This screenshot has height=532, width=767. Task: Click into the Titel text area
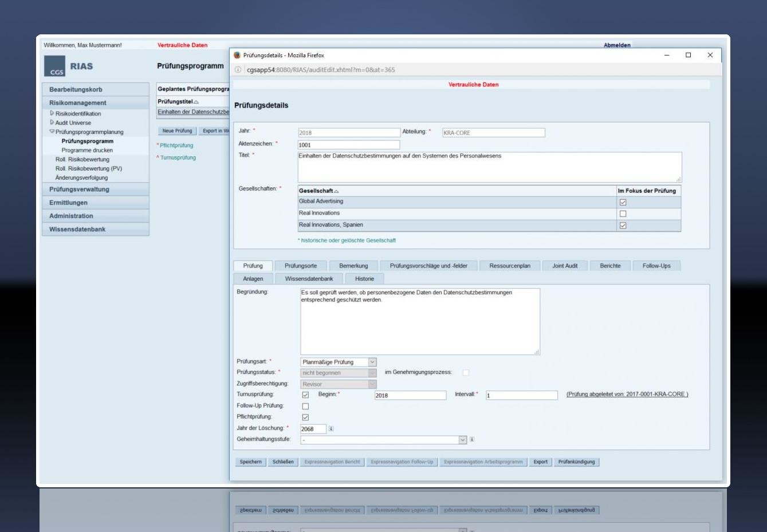490,167
